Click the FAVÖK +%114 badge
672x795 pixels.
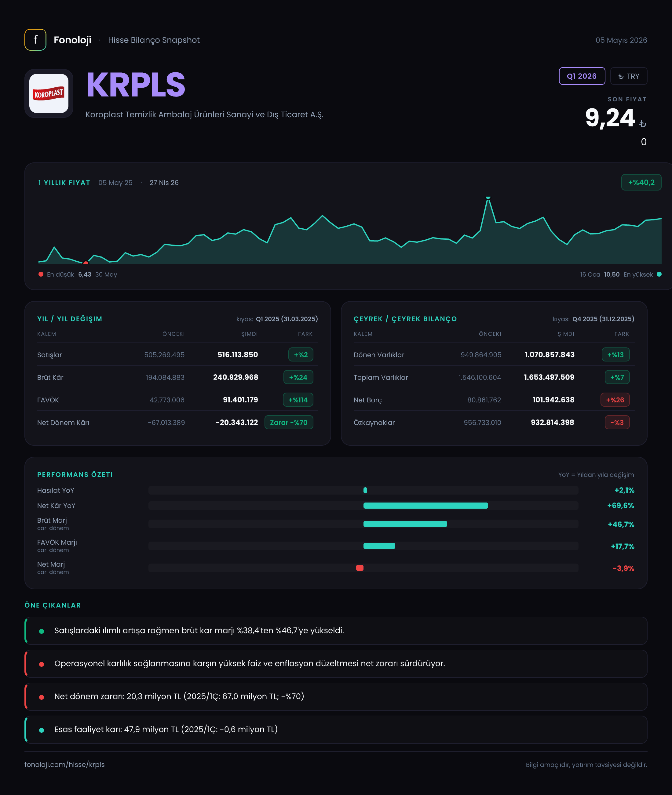[x=298, y=400]
